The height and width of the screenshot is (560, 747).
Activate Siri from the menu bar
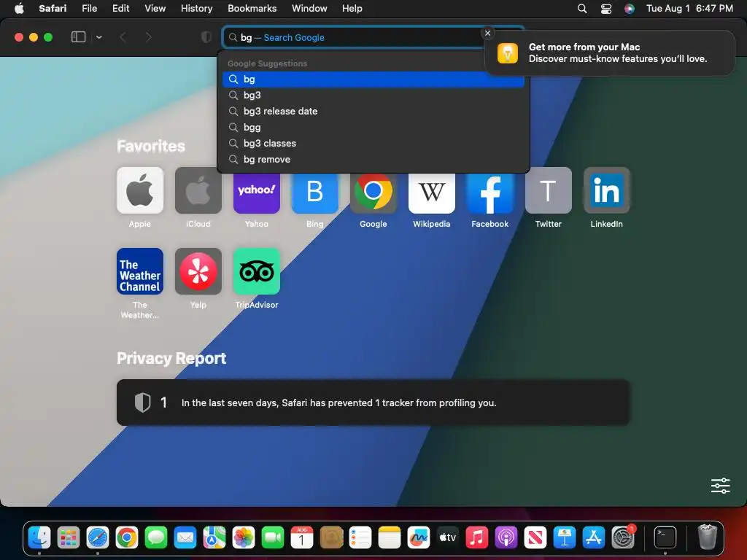point(630,9)
